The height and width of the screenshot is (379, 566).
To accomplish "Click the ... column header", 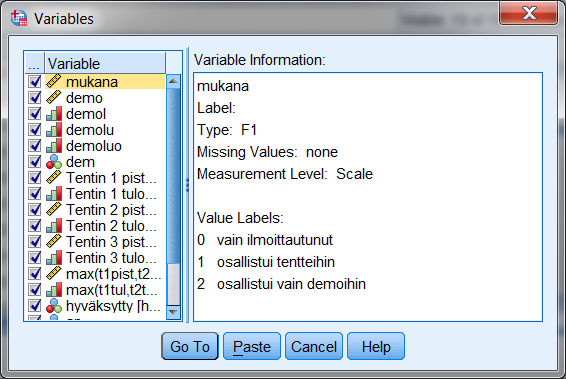I will point(35,64).
